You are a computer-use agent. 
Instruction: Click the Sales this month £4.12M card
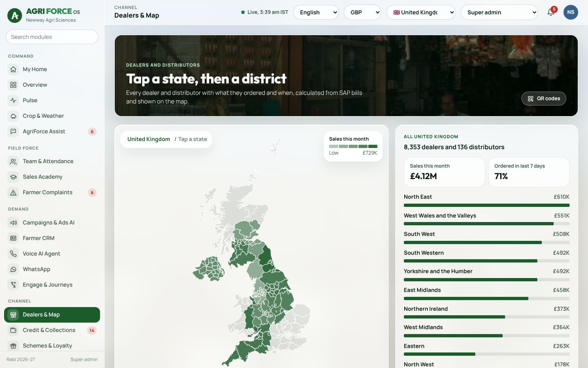tap(444, 172)
